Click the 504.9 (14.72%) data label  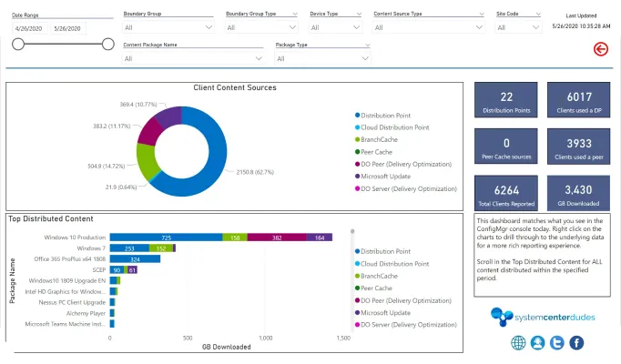pyautogui.click(x=107, y=167)
